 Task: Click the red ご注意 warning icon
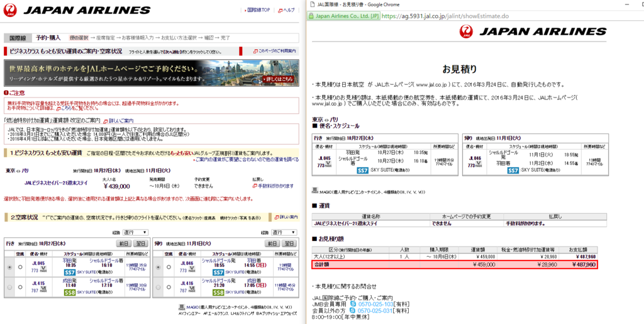click(x=6, y=93)
